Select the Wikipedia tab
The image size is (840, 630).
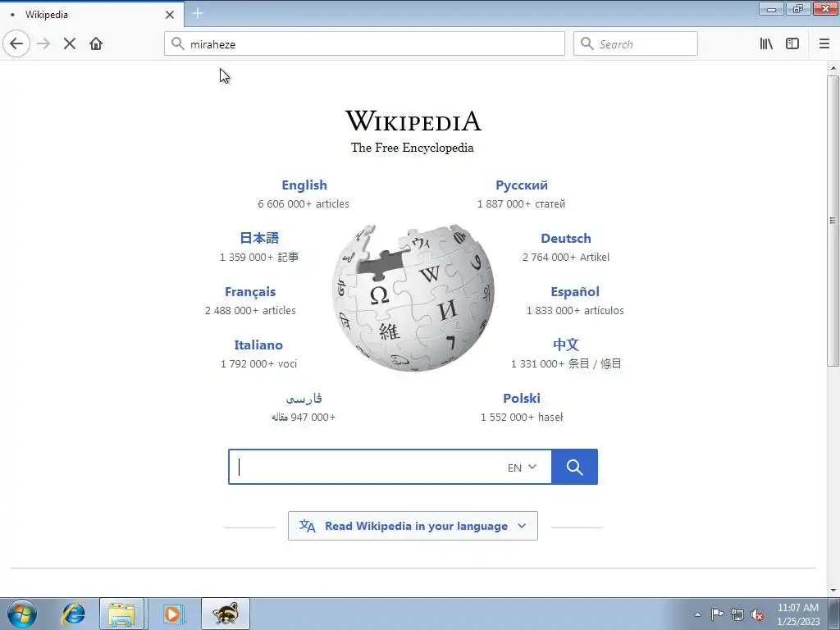(x=91, y=15)
